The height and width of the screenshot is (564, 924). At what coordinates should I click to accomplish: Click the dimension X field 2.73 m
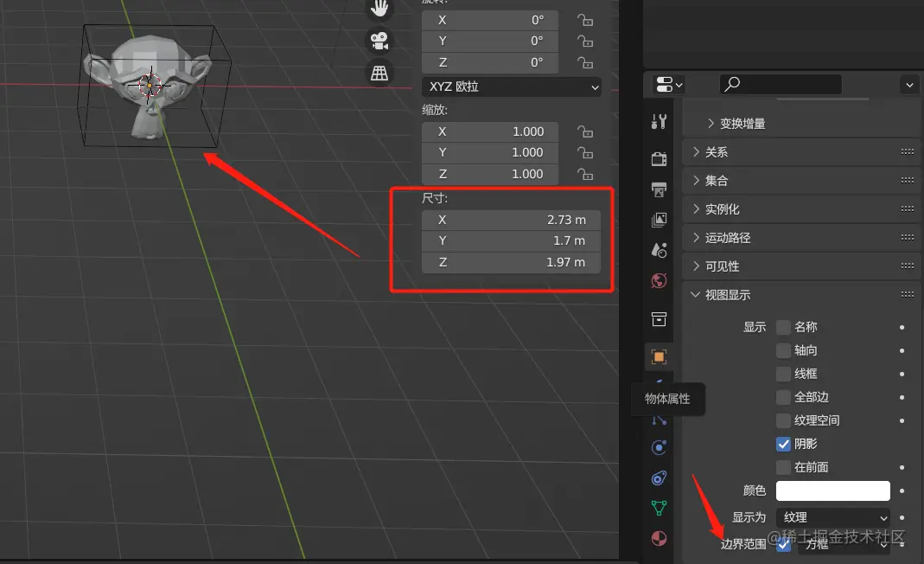[511, 220]
